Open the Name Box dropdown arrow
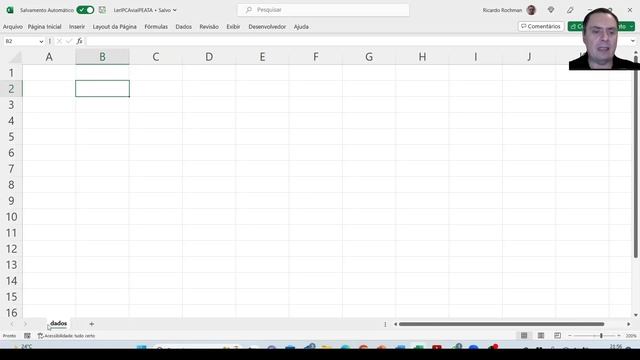The image size is (640, 360). pos(41,41)
